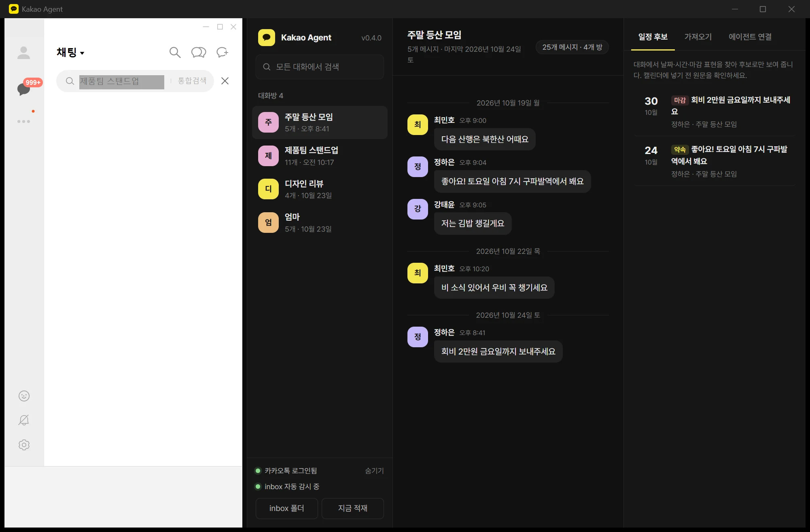The image size is (810, 532).
Task: Expand the 채팅 dropdown arrow
Action: point(82,53)
